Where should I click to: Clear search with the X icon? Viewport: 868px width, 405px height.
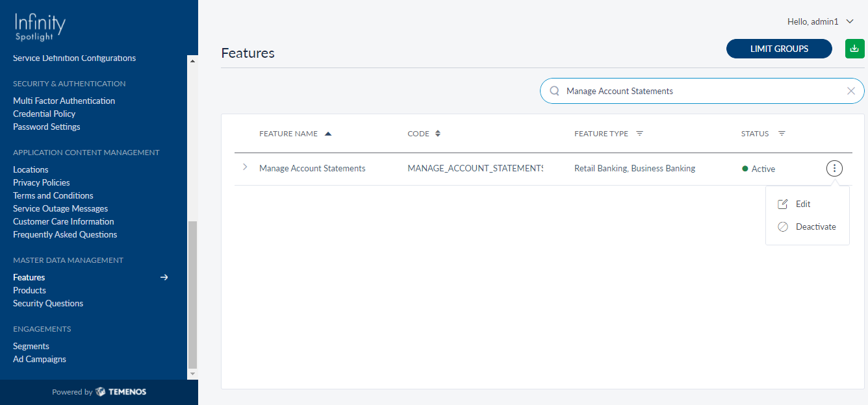pos(850,91)
